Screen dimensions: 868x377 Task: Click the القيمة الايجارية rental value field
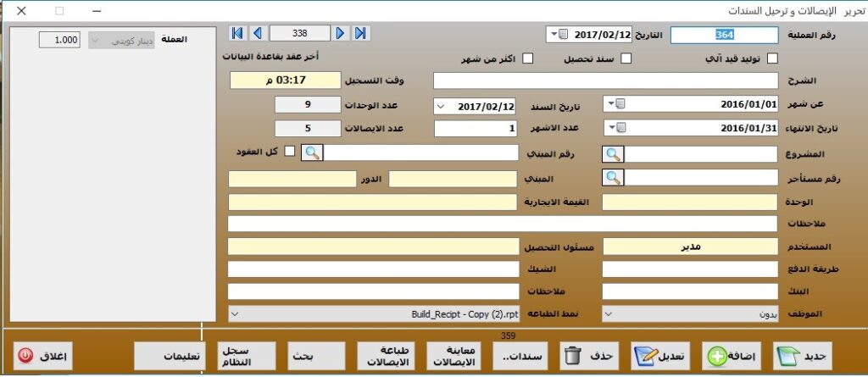click(374, 202)
